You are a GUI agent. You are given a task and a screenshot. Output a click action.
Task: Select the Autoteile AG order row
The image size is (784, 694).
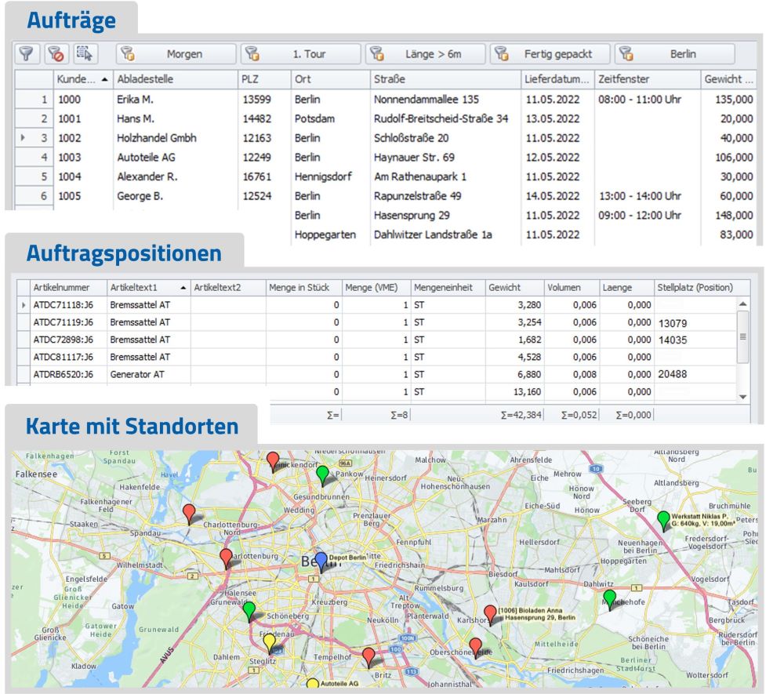point(386,158)
